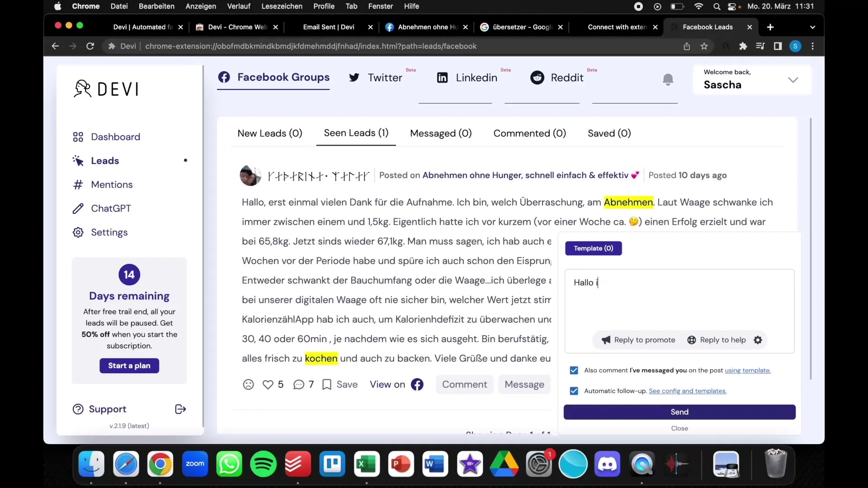The height and width of the screenshot is (488, 868).
Task: Reload the page
Action: [x=90, y=46]
